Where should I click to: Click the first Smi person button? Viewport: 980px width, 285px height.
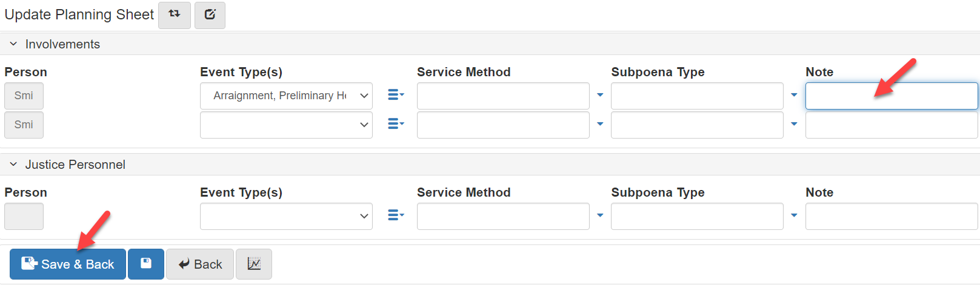(x=24, y=96)
